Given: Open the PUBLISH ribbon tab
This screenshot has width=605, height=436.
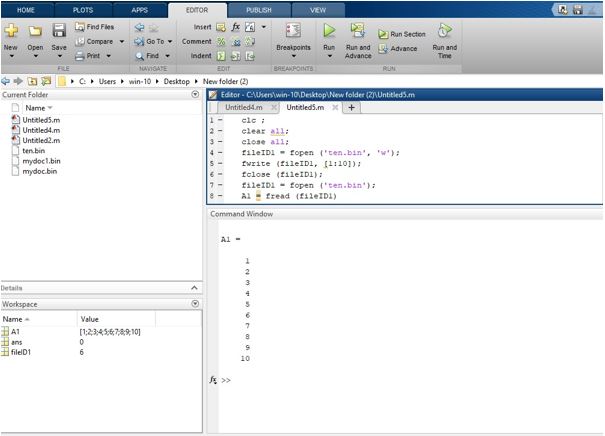Looking at the screenshot, I should coord(258,8).
